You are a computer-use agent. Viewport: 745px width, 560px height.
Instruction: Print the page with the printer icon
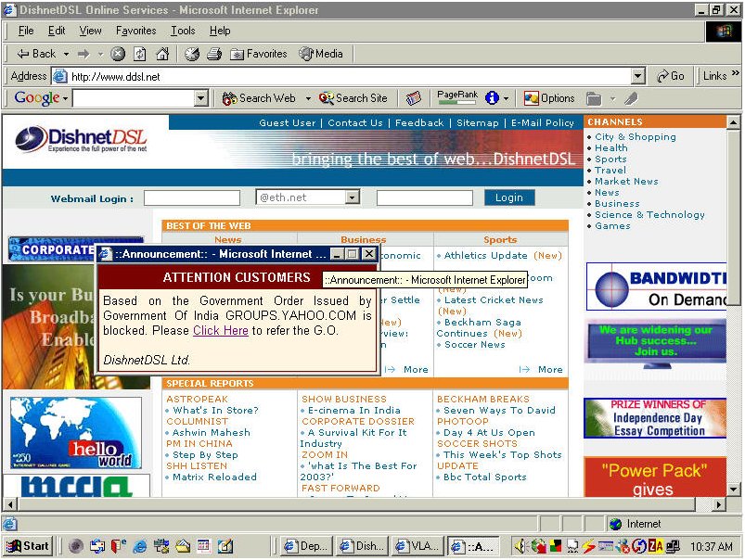pyautogui.click(x=214, y=54)
